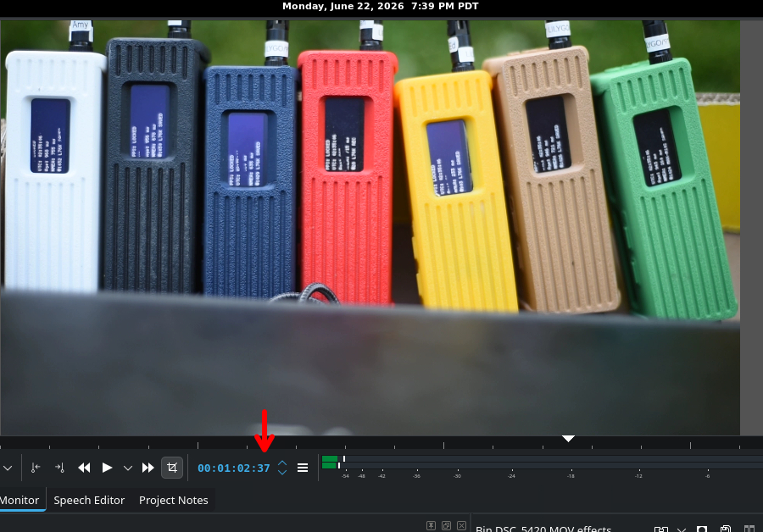Click the 00:01:02:37 timecode field
Viewport: 763px width, 532px height.
pos(234,468)
